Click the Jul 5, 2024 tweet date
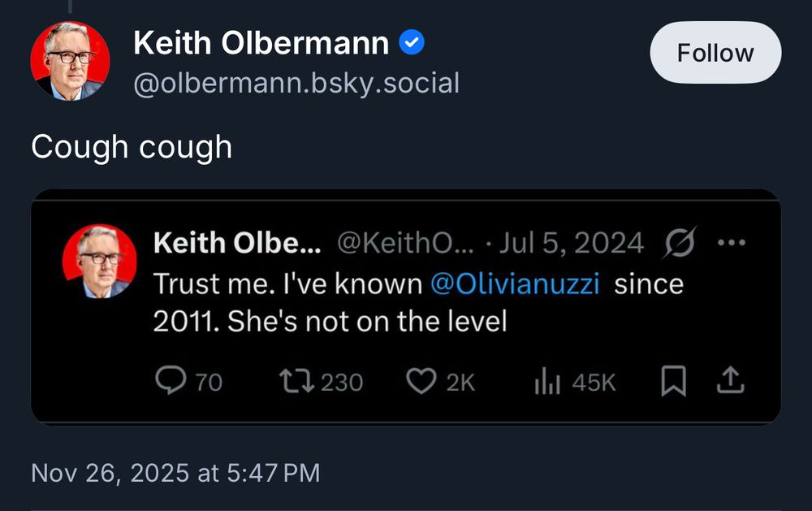The width and height of the screenshot is (812, 511). click(572, 243)
